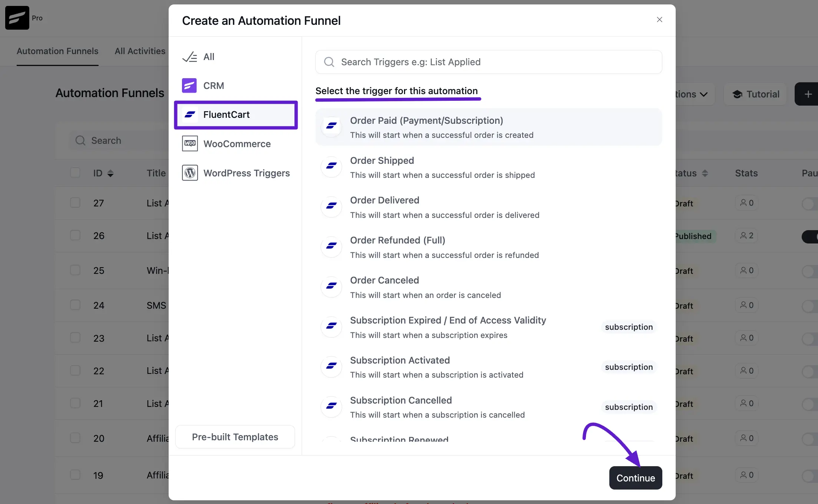Click the subscription tag on Subscription Cancelled
The height and width of the screenshot is (504, 818).
pos(629,407)
